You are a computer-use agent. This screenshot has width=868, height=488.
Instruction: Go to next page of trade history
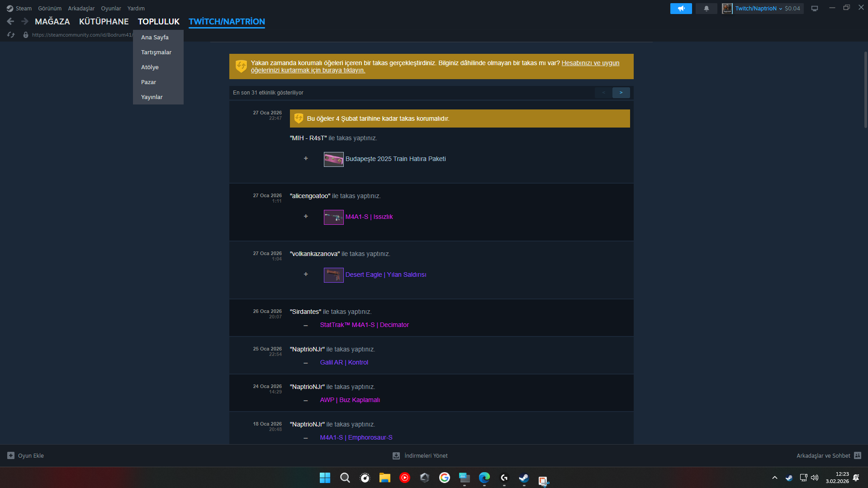pos(621,93)
